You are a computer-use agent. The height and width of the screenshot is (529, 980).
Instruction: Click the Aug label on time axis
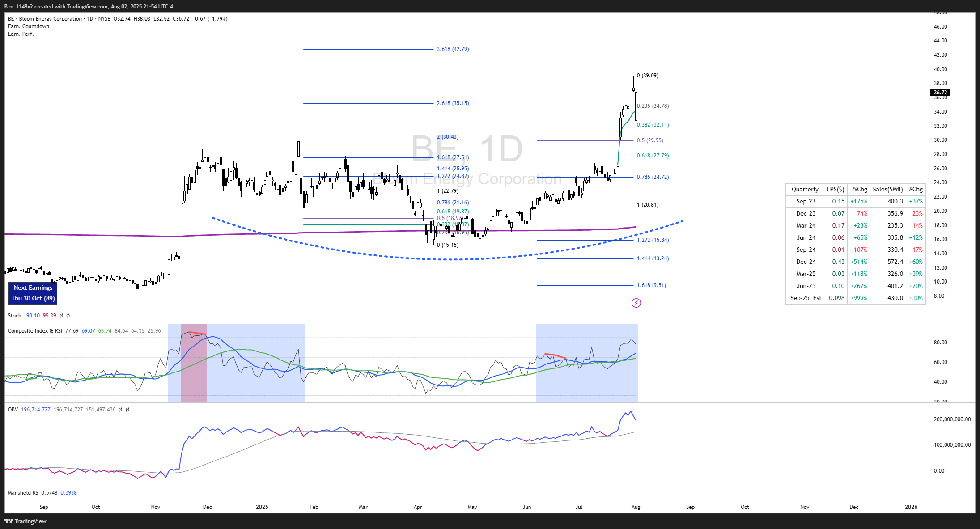point(636,507)
